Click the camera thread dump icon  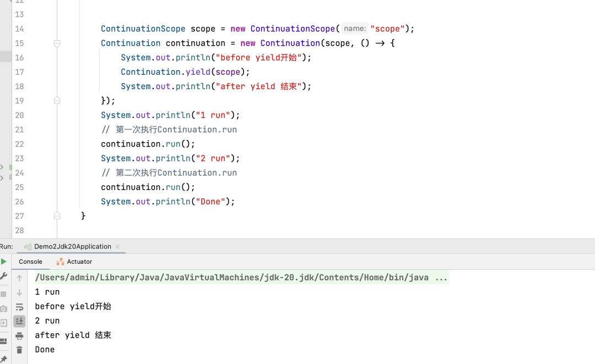click(3, 309)
